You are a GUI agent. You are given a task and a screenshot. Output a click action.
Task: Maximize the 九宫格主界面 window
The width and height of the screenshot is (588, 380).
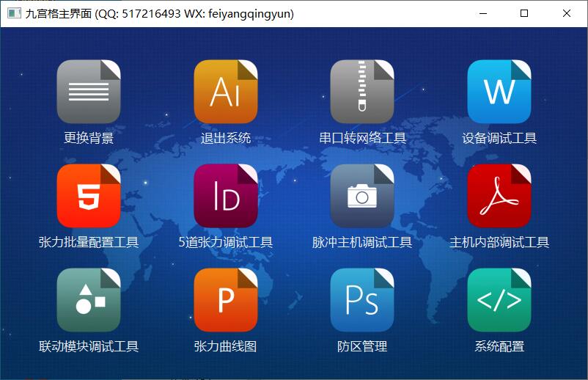[524, 13]
